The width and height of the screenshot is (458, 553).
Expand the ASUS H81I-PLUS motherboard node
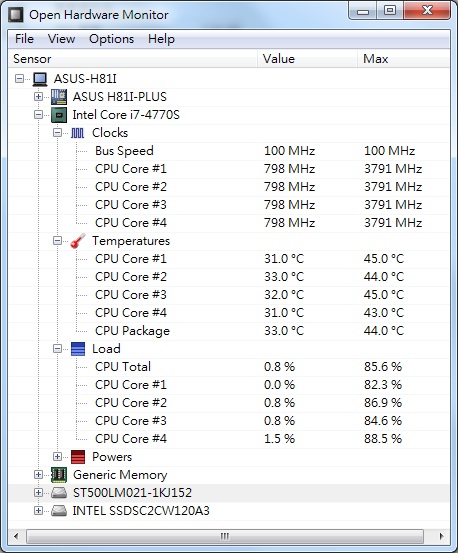tap(38, 96)
